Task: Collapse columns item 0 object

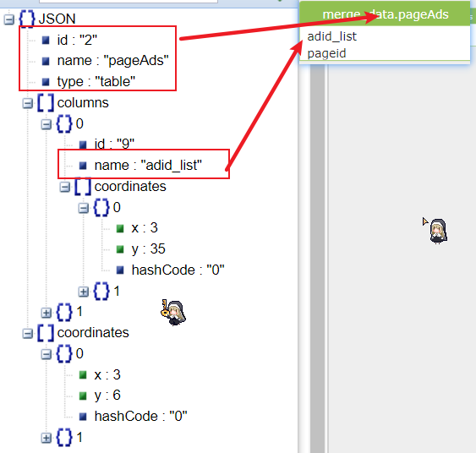Action: click(x=47, y=124)
